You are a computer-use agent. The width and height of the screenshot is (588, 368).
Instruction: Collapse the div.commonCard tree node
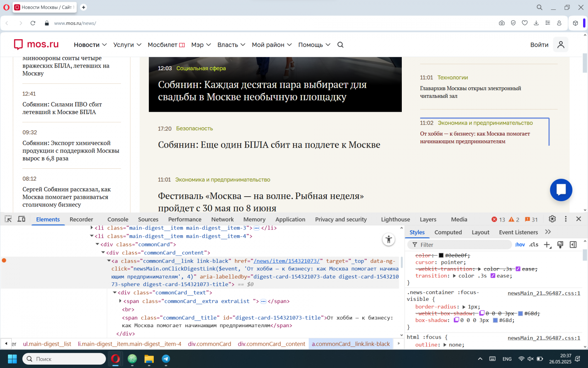point(97,244)
